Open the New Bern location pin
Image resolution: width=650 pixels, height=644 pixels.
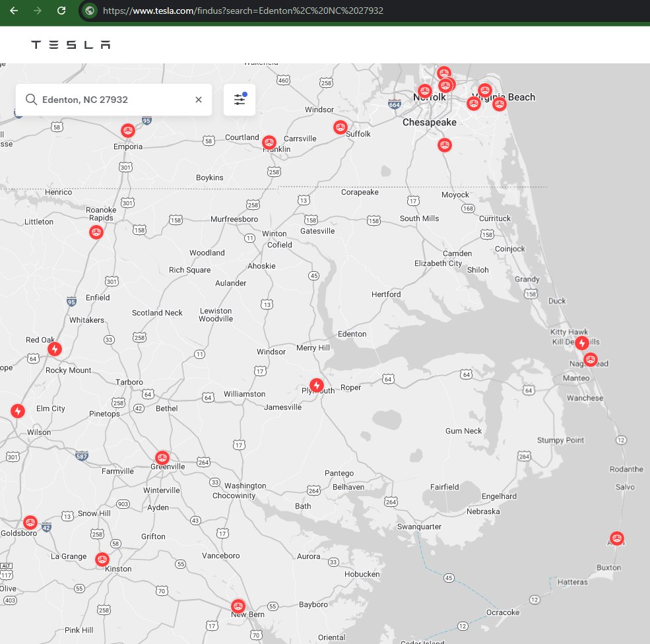coord(238,605)
